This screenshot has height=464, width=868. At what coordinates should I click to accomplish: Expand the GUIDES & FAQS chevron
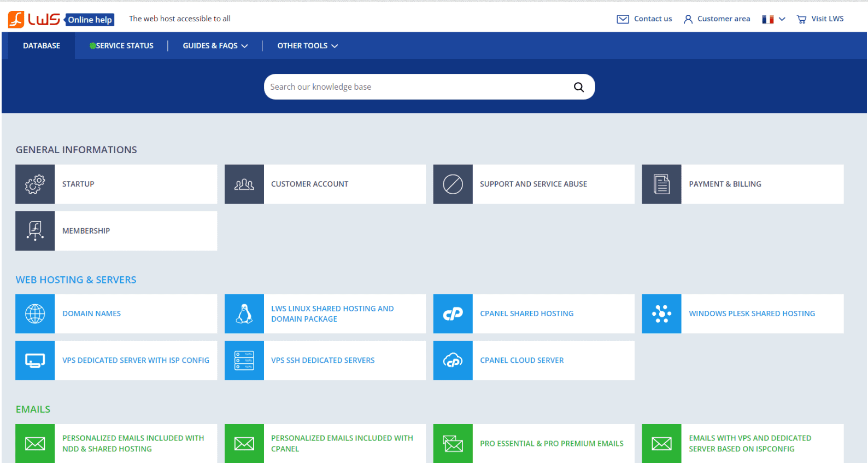click(x=244, y=46)
